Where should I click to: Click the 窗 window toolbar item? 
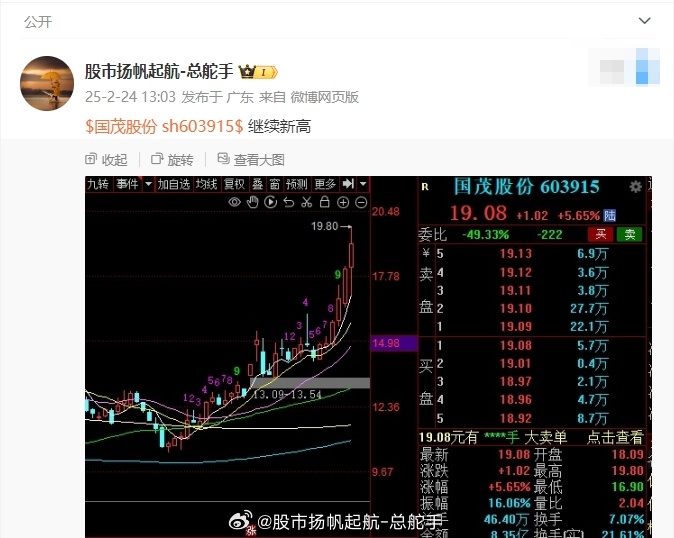275,184
